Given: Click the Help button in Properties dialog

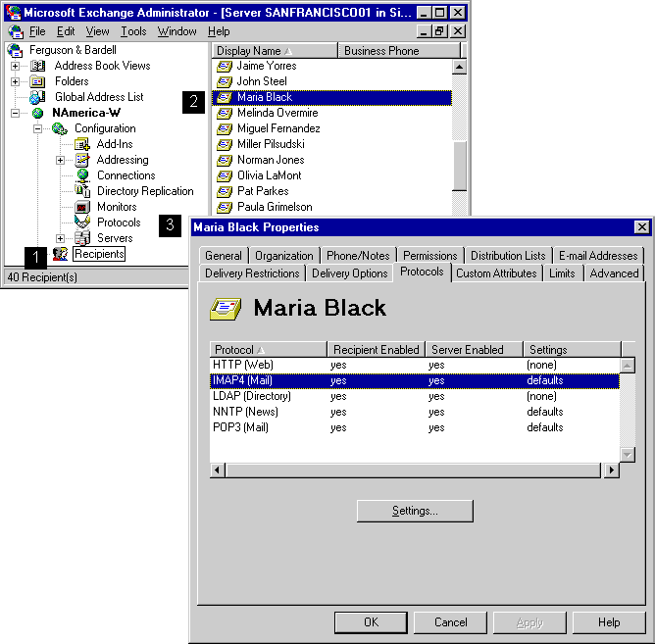Looking at the screenshot, I should tap(609, 622).
